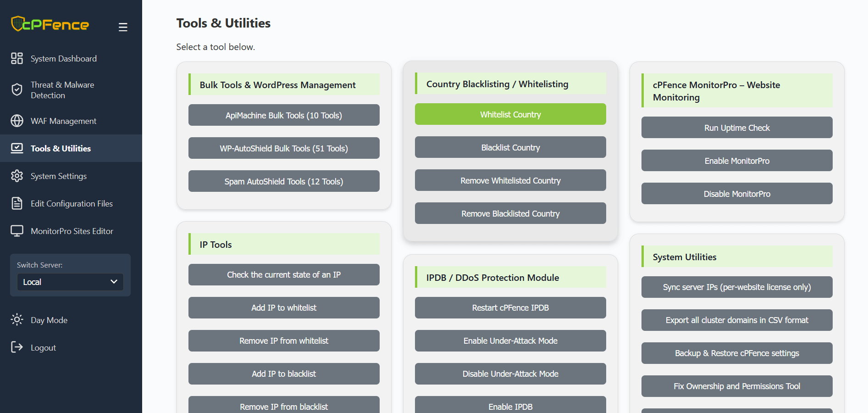Open Spam AutoShield Tools (12 Tools)

coord(284,181)
